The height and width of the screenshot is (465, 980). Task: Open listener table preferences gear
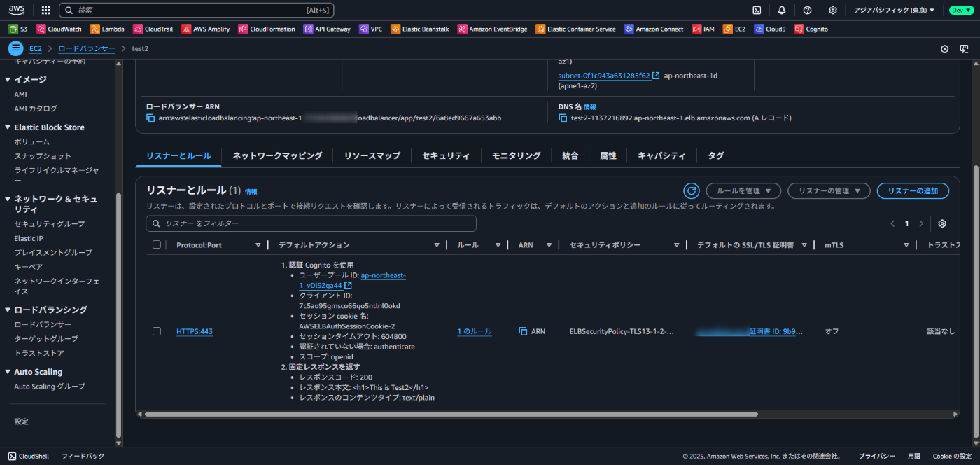coord(942,223)
